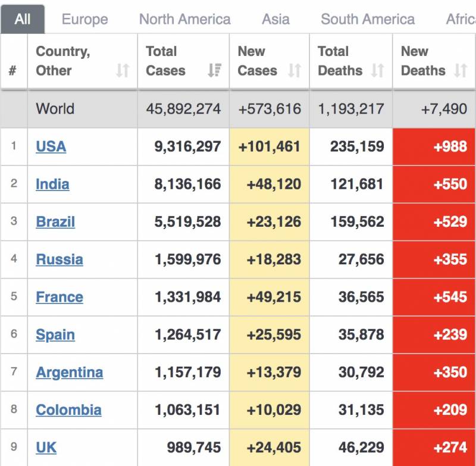This screenshot has width=476, height=466.
Task: Go to the South America tab
Action: (368, 20)
